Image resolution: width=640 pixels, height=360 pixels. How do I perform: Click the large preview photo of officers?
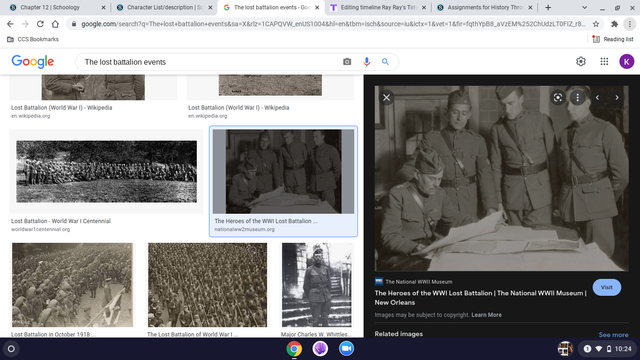[x=502, y=178]
